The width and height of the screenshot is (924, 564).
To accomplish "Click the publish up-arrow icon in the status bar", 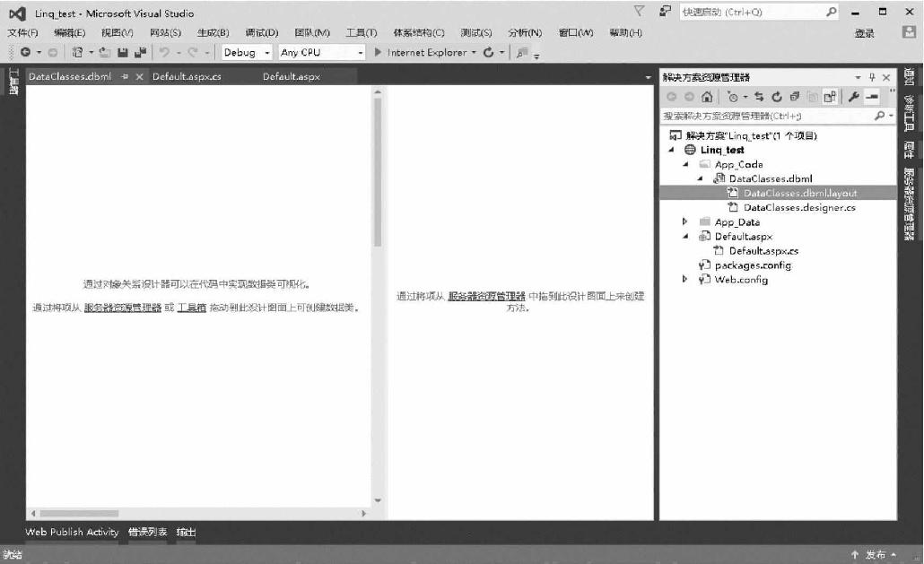I will pyautogui.click(x=854, y=554).
